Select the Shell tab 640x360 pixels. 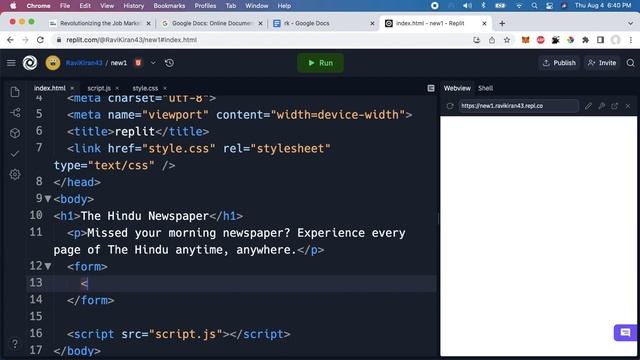point(485,88)
